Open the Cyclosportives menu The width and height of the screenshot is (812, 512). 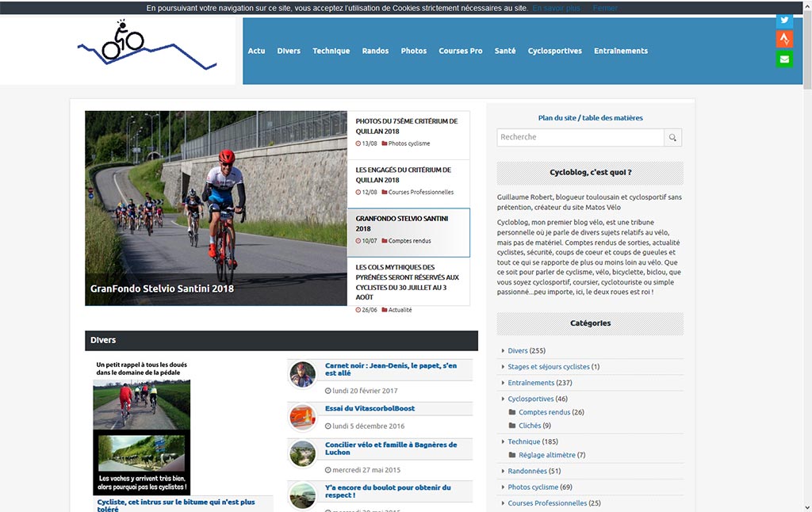point(554,51)
